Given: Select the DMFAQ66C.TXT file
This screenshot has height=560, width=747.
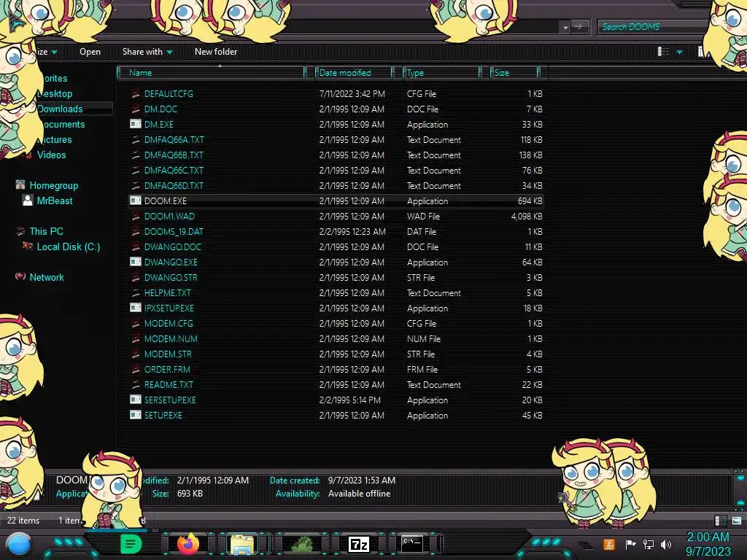Looking at the screenshot, I should [174, 170].
